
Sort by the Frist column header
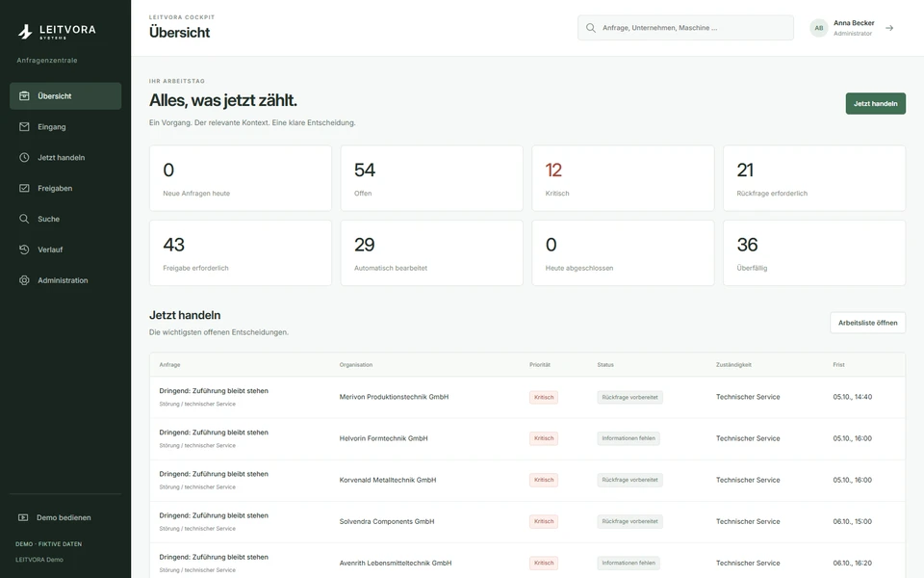pyautogui.click(x=838, y=364)
